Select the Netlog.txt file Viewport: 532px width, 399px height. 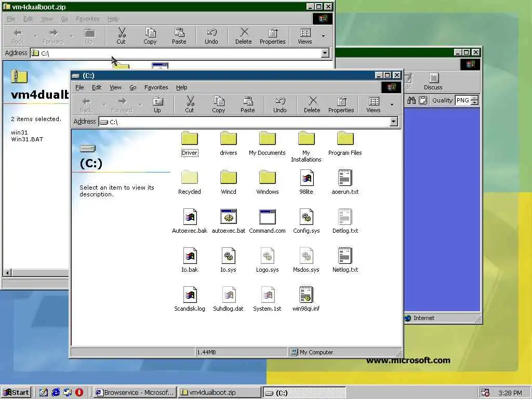[x=345, y=261]
